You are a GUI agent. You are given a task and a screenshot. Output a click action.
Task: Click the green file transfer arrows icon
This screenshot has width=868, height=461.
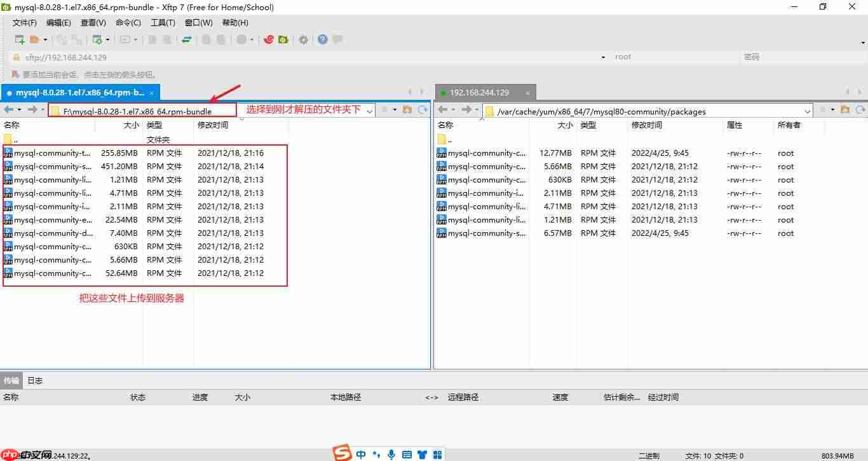[187, 39]
